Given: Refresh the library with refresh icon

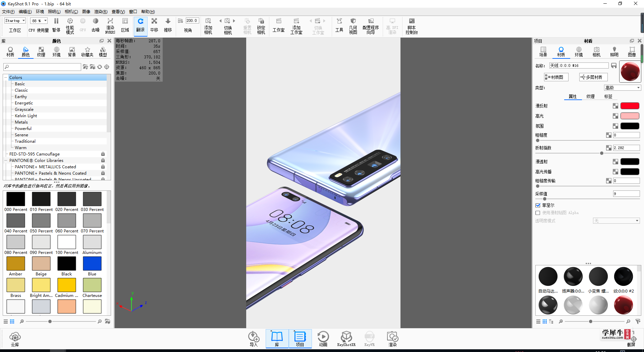Looking at the screenshot, I should [x=100, y=67].
